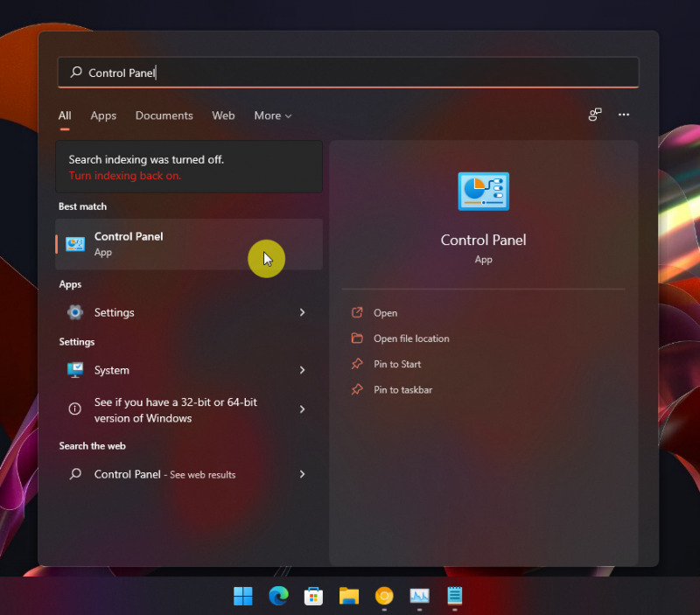The height and width of the screenshot is (615, 700).
Task: Click Open file location
Action: pyautogui.click(x=411, y=339)
